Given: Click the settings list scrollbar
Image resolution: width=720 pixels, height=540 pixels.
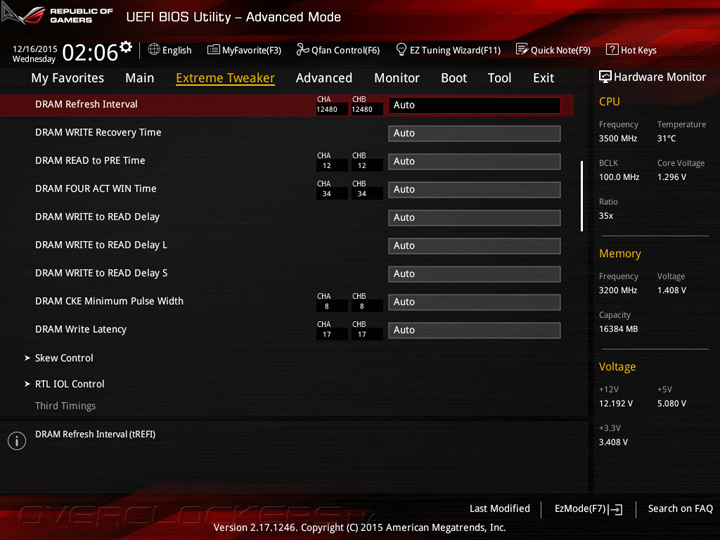Looking at the screenshot, I should point(582,196).
